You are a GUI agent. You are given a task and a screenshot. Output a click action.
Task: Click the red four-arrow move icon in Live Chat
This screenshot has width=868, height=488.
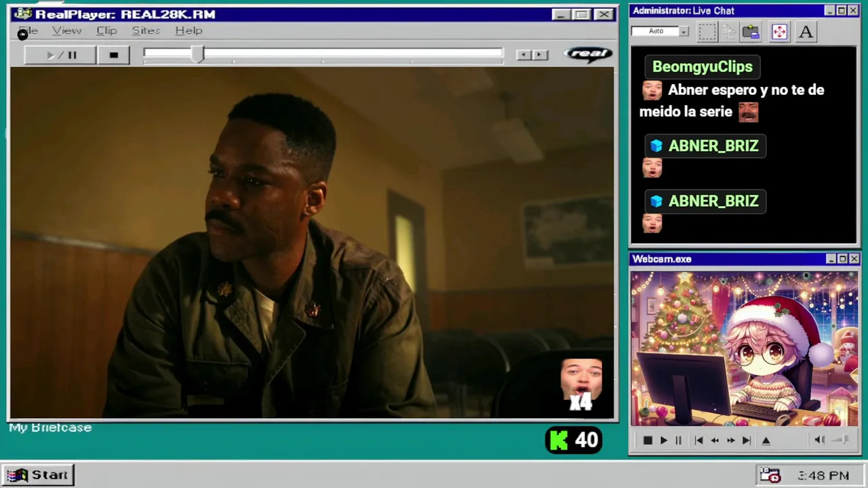point(779,31)
